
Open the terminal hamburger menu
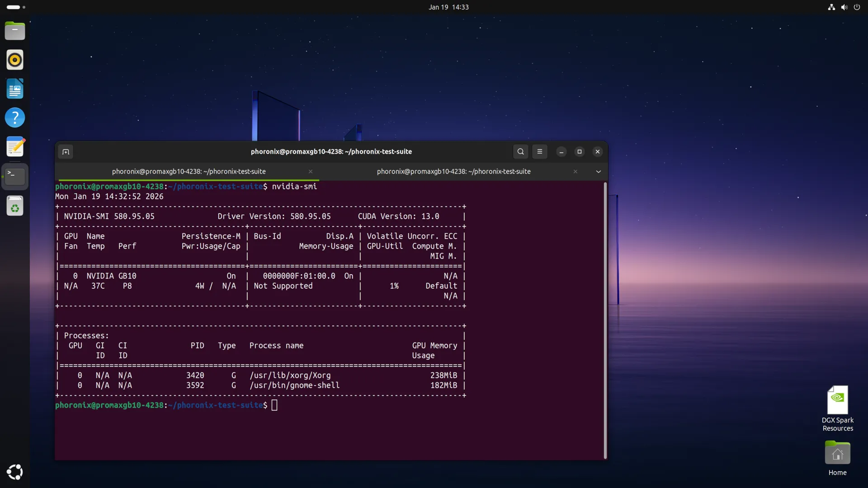tap(539, 152)
